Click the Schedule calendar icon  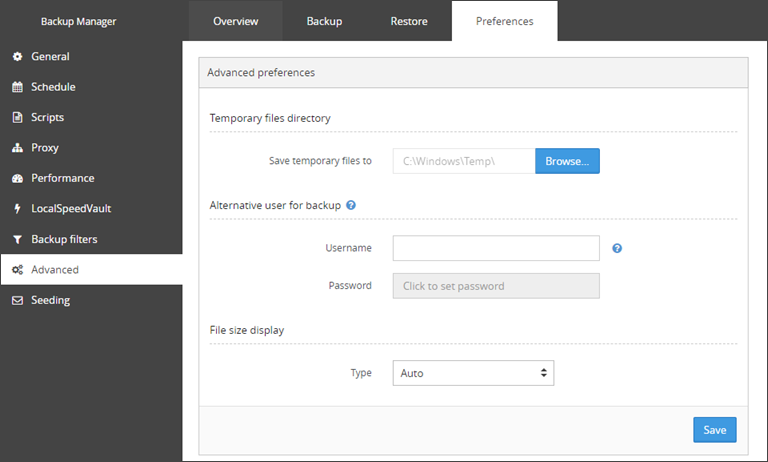17,87
